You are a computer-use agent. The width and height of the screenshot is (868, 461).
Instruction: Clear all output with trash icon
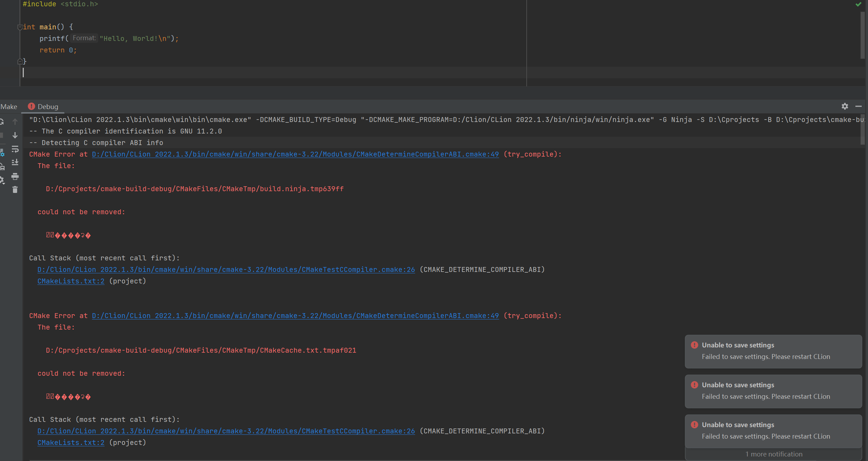pyautogui.click(x=15, y=190)
